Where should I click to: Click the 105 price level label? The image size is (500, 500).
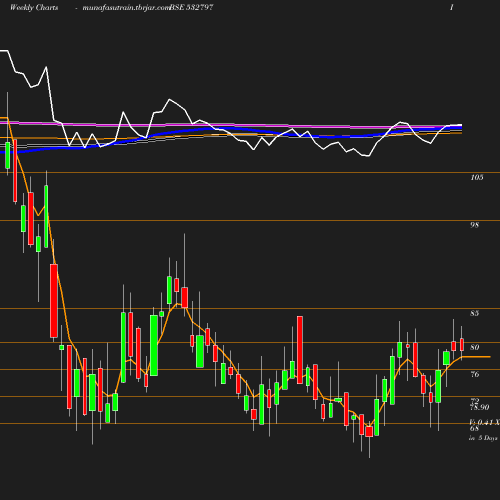pos(477,177)
